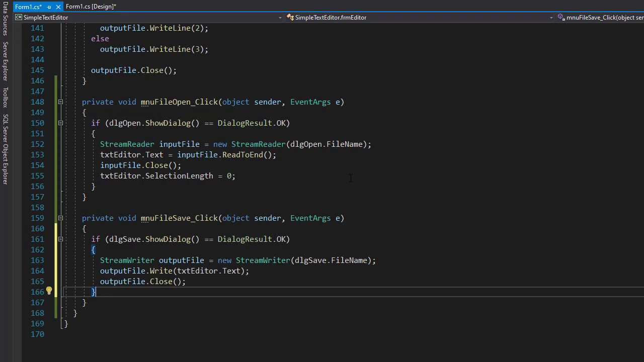The width and height of the screenshot is (644, 362).
Task: Click line number 170 in the gutter
Action: coord(37,334)
